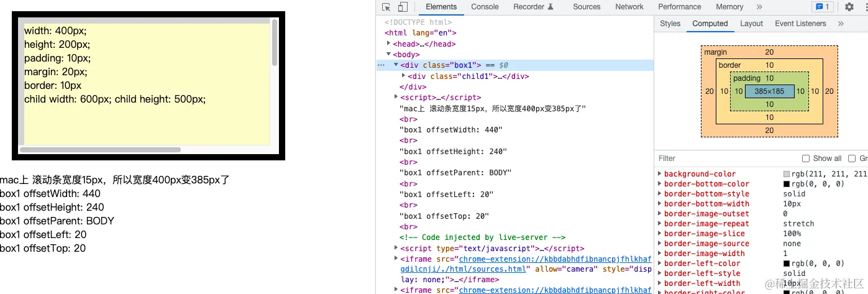Click border-left-style property name
This screenshot has height=294, width=868.
point(702,273)
